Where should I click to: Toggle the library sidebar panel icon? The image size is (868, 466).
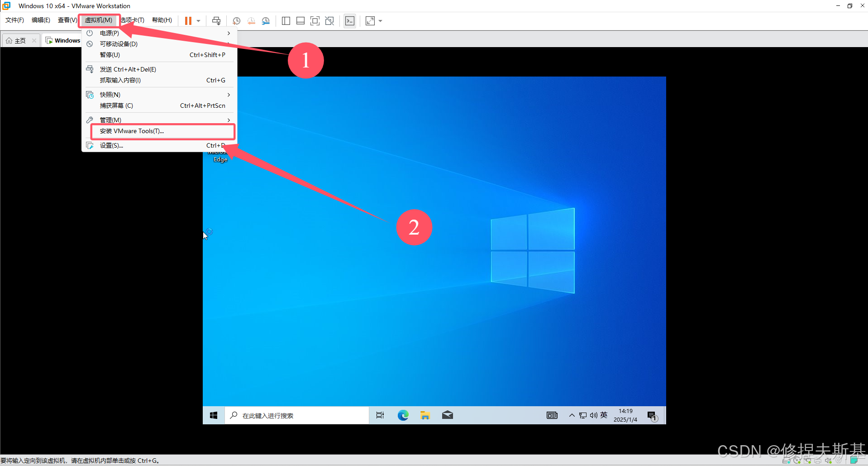[x=286, y=21]
